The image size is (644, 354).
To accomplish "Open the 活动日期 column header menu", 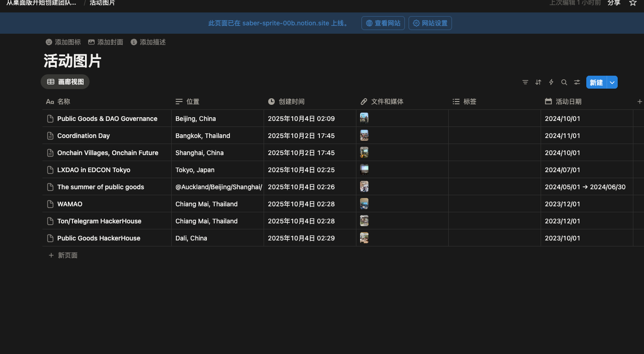I will [x=568, y=102].
